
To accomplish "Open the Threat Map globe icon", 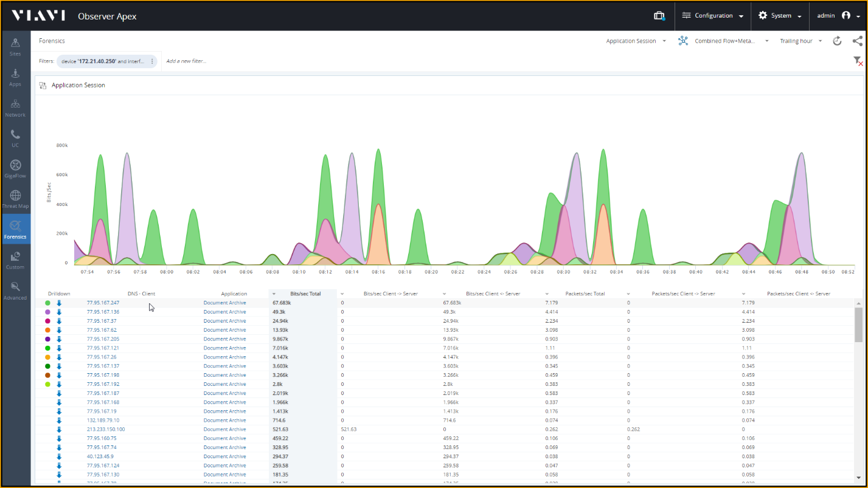I will (x=15, y=199).
